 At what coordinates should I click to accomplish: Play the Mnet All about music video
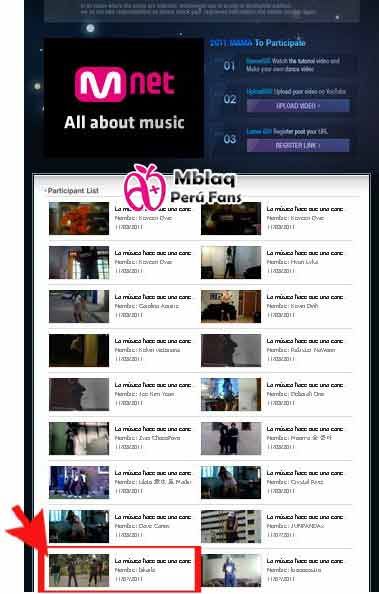[124, 98]
